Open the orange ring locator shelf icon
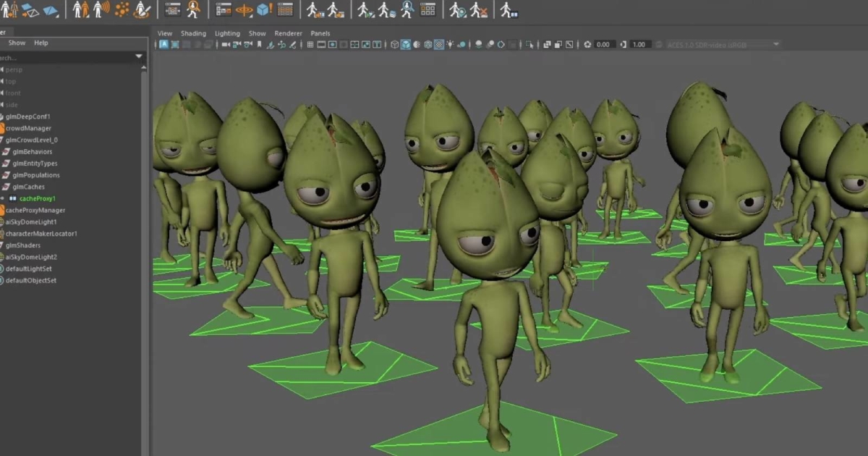 244,9
